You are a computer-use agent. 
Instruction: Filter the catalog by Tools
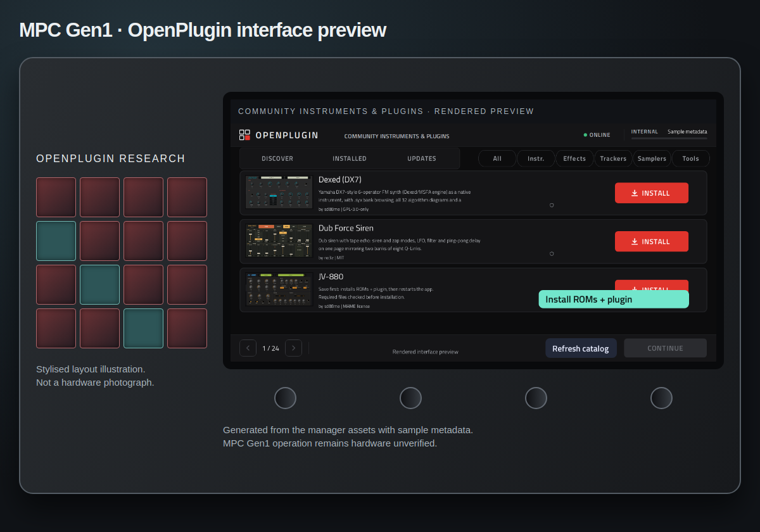tap(690, 158)
